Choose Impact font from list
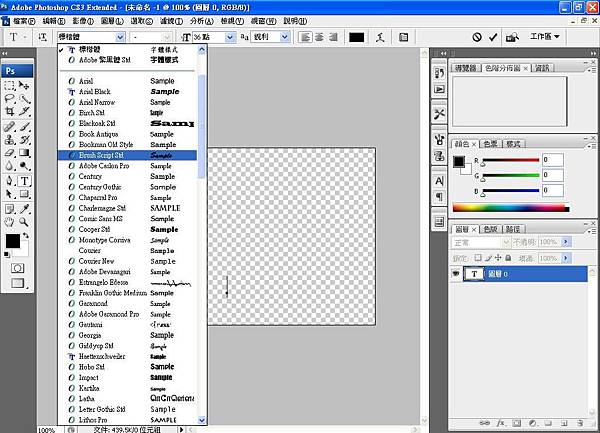Image resolution: width=600 pixels, height=433 pixels. pos(127,378)
